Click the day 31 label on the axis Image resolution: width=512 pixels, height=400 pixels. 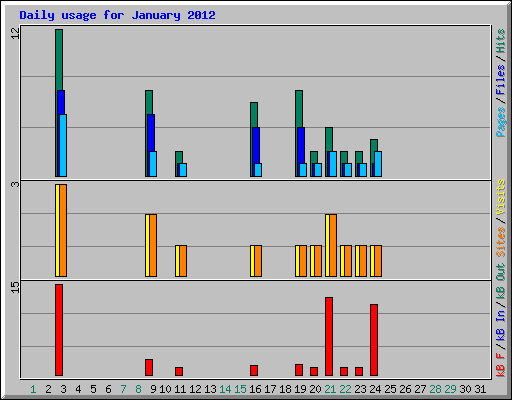pos(480,389)
